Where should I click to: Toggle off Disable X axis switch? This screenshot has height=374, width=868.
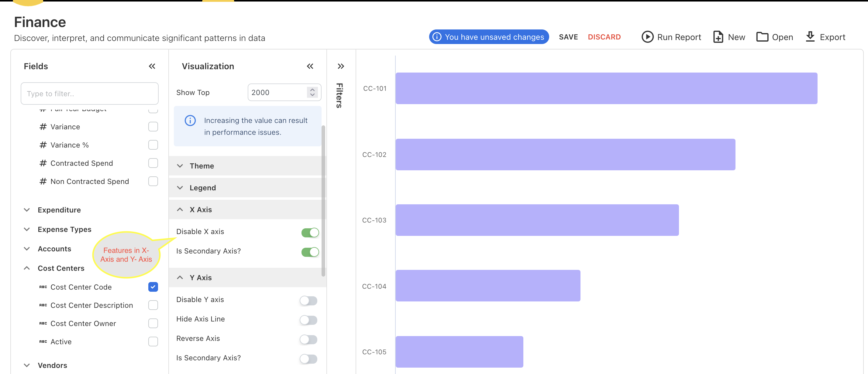tap(310, 232)
